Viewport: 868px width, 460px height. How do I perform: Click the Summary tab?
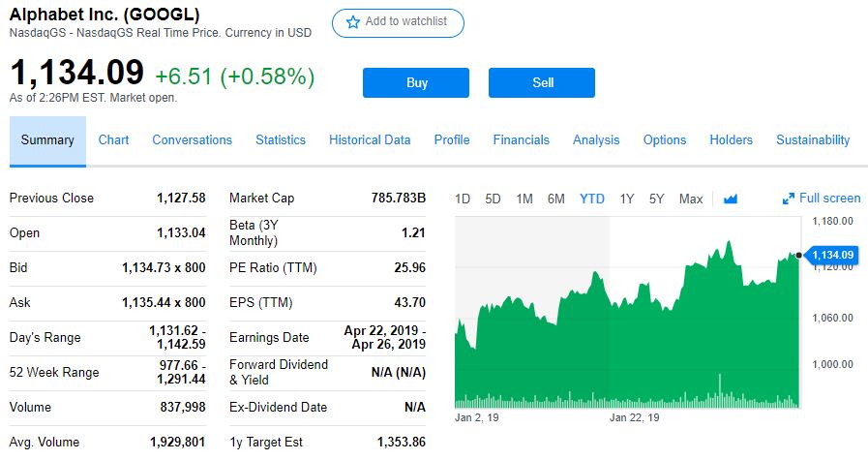point(47,140)
